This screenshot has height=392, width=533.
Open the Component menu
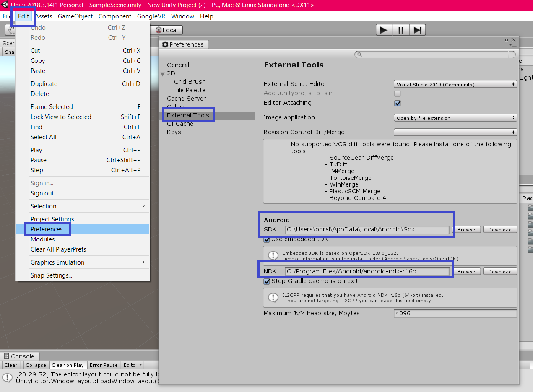tap(115, 16)
